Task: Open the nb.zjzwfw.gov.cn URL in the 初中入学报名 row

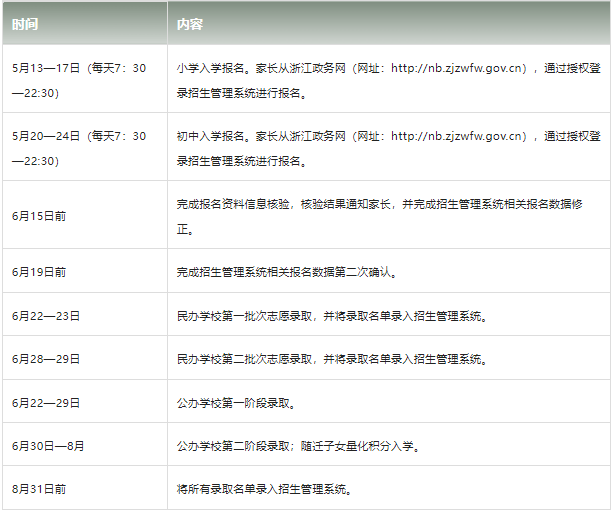Action: tap(458, 136)
